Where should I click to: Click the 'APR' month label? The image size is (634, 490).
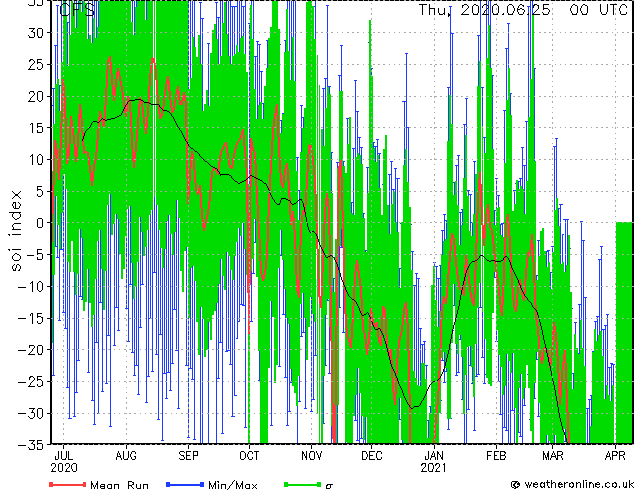coord(615,456)
